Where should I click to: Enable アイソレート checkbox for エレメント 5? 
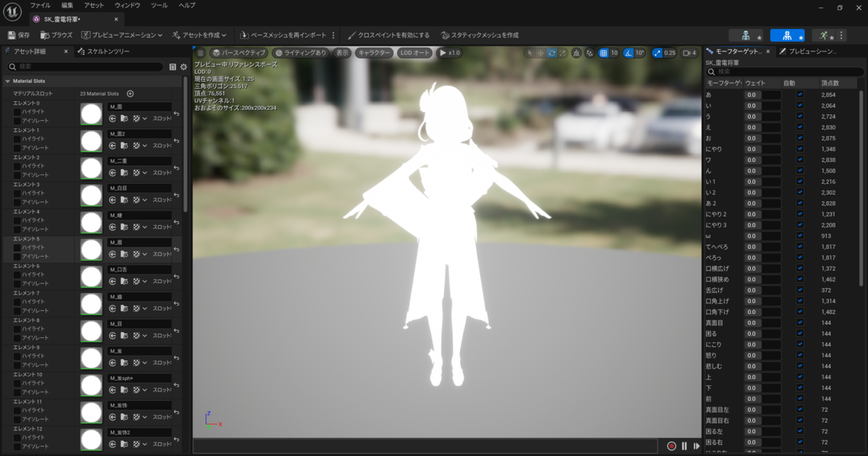click(x=17, y=256)
